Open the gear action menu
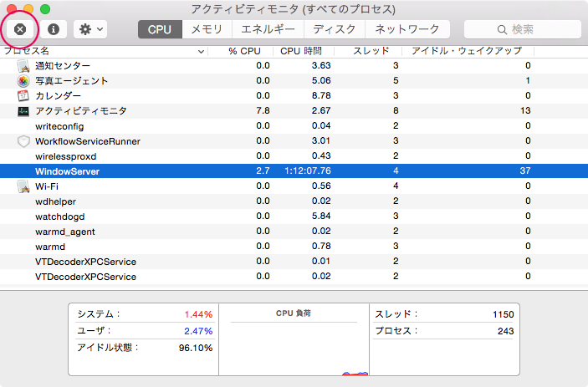The width and height of the screenshot is (588, 387). click(x=90, y=29)
